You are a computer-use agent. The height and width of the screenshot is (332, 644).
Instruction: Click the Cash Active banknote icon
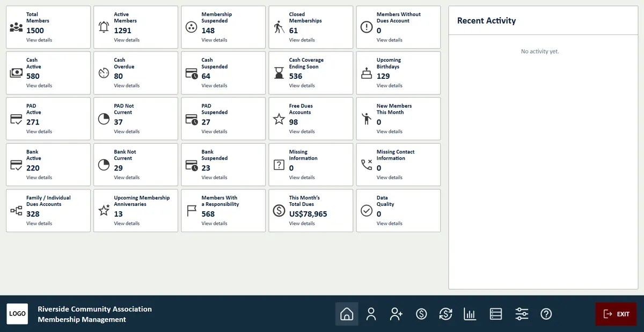(x=16, y=73)
